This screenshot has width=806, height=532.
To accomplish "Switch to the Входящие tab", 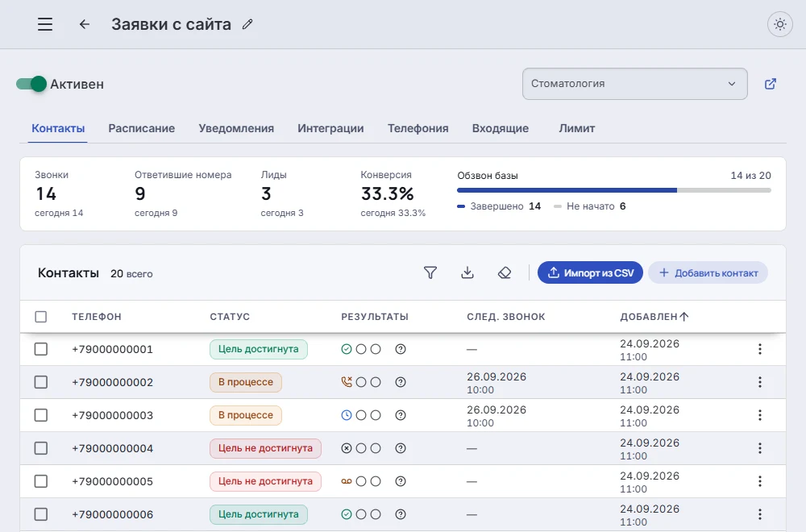I will click(x=501, y=128).
